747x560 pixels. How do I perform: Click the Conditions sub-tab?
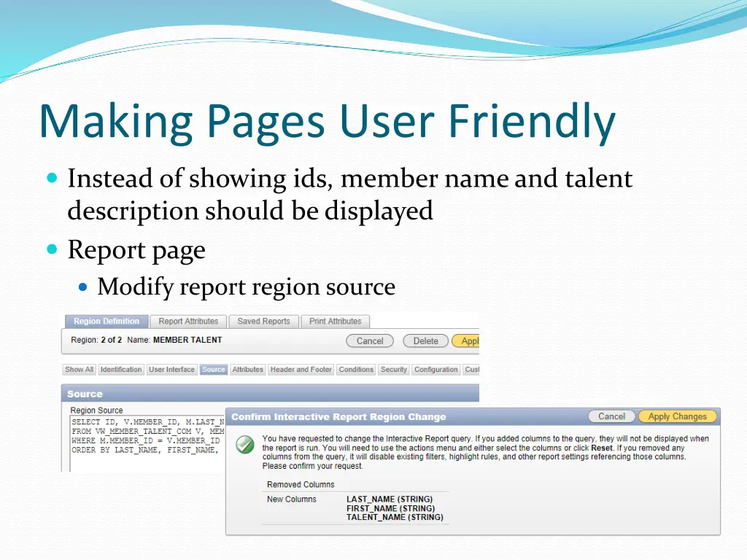tap(356, 370)
